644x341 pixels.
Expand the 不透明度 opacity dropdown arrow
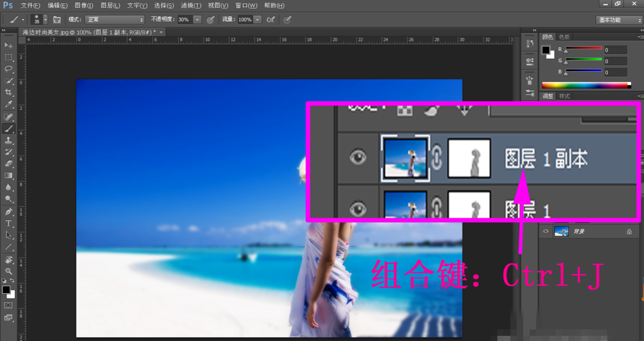point(197,20)
